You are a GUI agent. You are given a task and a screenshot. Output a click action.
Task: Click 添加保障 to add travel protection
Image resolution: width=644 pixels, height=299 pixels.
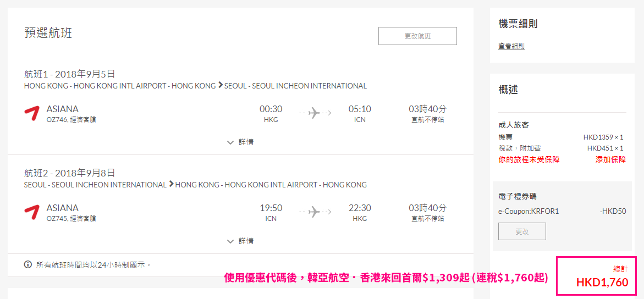pos(611,159)
